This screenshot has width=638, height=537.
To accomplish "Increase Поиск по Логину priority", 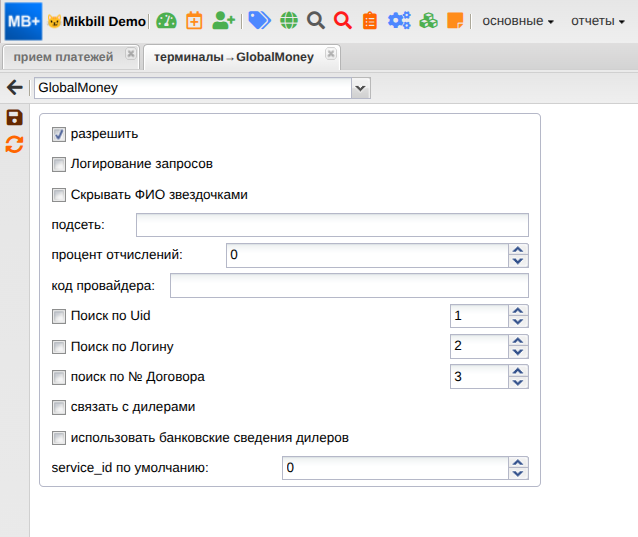I will point(518,341).
